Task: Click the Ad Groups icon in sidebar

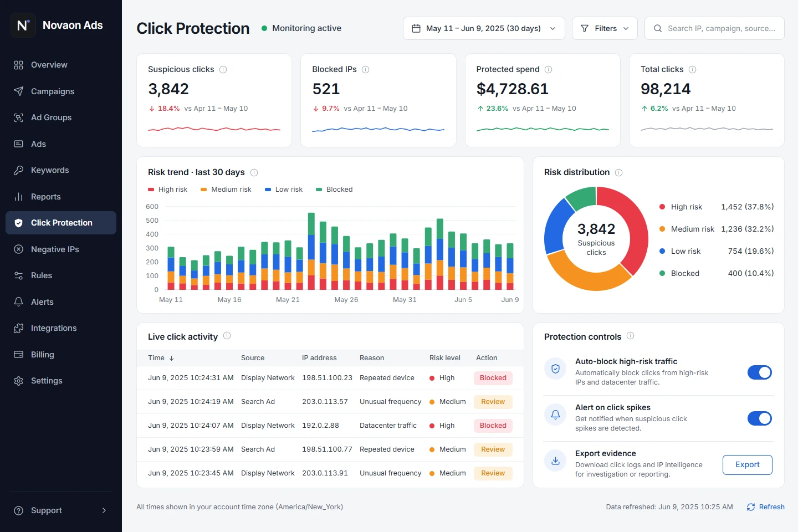Action: tap(18, 117)
